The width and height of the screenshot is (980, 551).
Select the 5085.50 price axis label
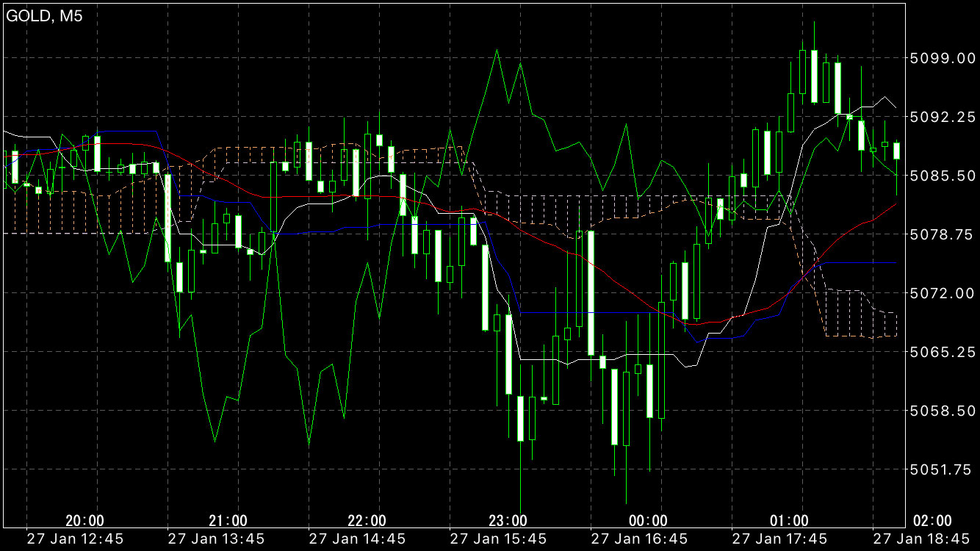[941, 176]
